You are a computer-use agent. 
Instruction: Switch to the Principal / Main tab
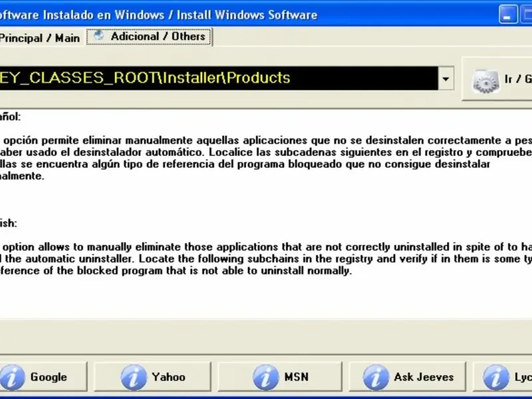(x=40, y=38)
